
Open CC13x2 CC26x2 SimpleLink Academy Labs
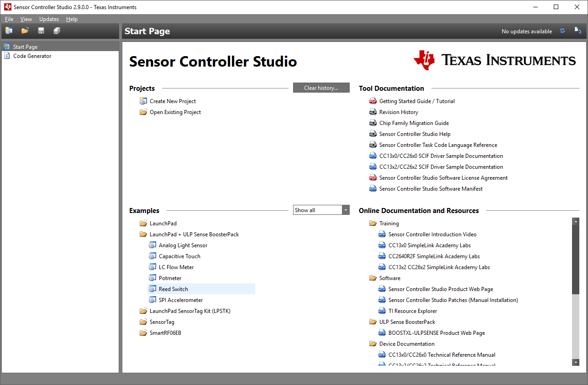click(x=439, y=267)
